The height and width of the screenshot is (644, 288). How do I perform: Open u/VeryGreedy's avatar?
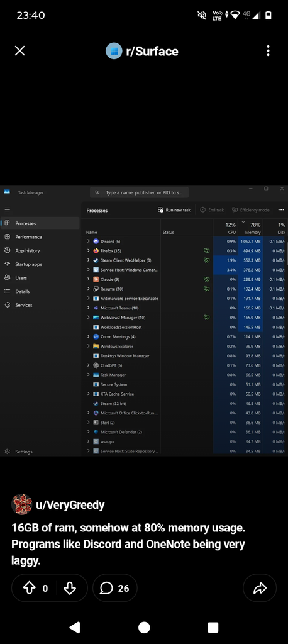(22, 504)
